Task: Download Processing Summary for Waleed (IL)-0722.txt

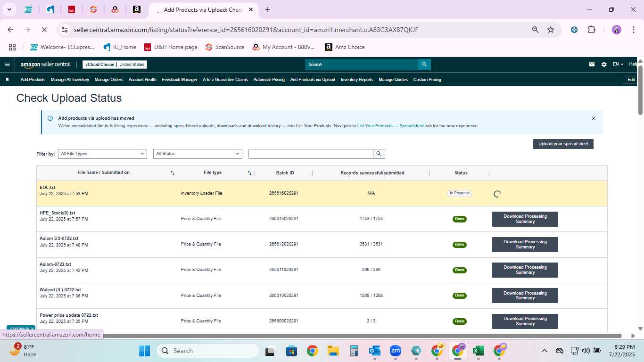Action: tap(525, 296)
